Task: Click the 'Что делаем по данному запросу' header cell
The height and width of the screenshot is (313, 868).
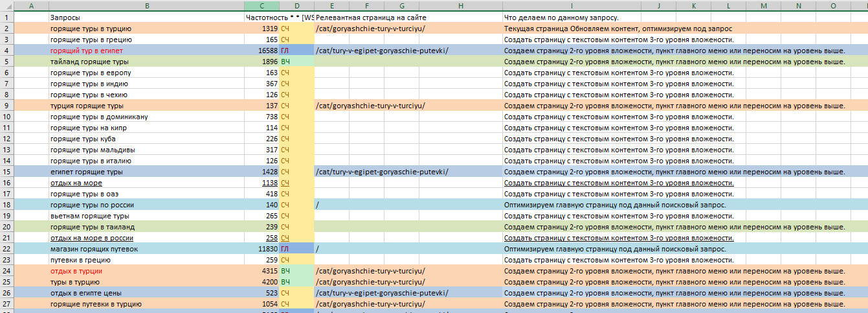Action: (x=561, y=17)
